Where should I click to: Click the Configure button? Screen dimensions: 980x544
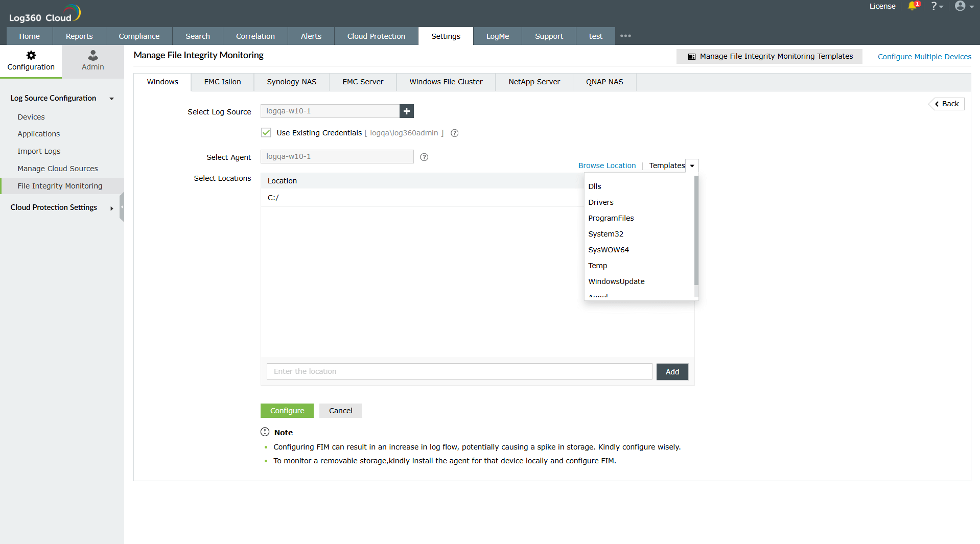click(287, 410)
